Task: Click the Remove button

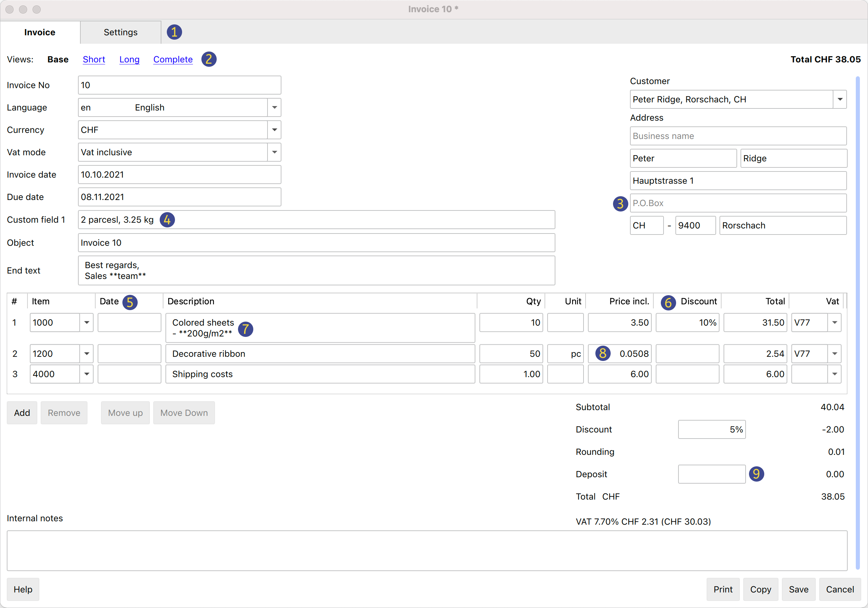Action: [x=64, y=413]
